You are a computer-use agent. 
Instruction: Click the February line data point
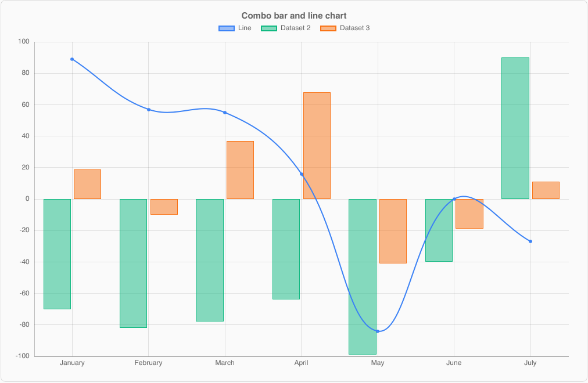(x=149, y=110)
